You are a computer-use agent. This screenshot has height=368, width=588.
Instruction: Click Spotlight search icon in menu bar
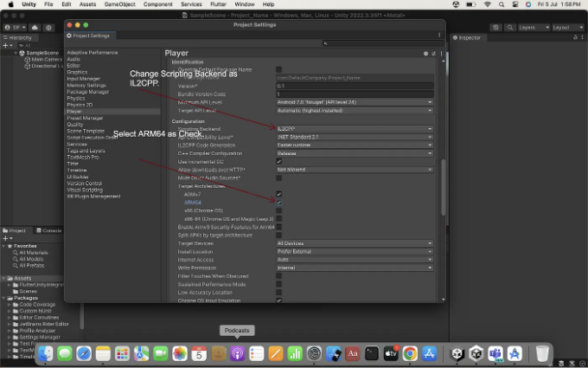tap(502, 4)
